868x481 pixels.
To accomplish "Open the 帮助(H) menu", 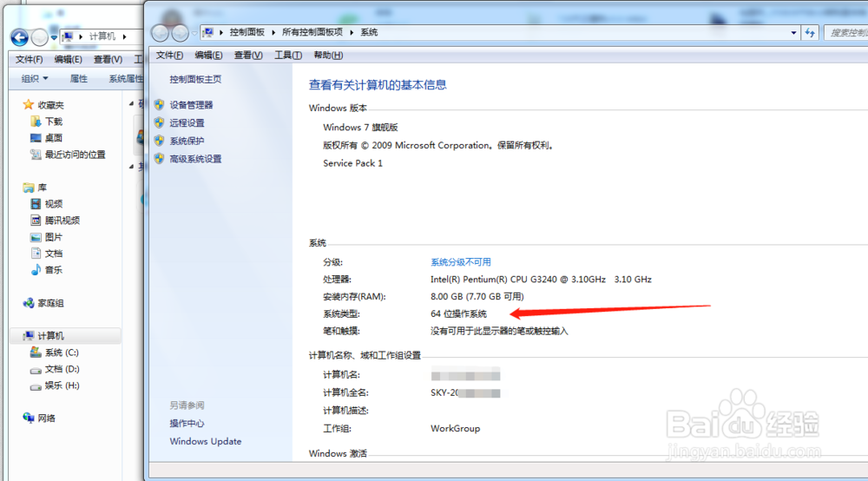I will 328,56.
